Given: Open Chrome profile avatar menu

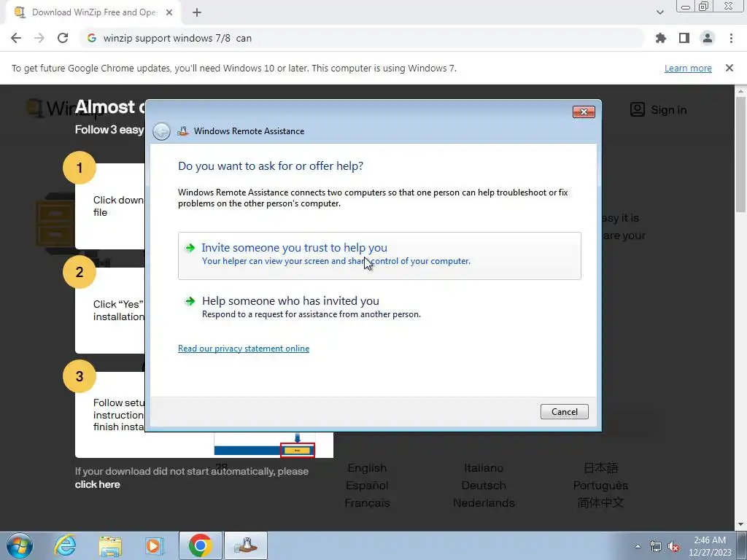Looking at the screenshot, I should pos(708,38).
